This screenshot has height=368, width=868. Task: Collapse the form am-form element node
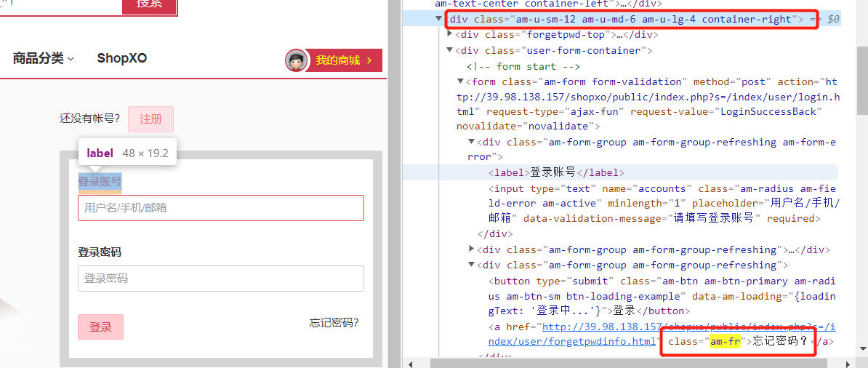(461, 81)
